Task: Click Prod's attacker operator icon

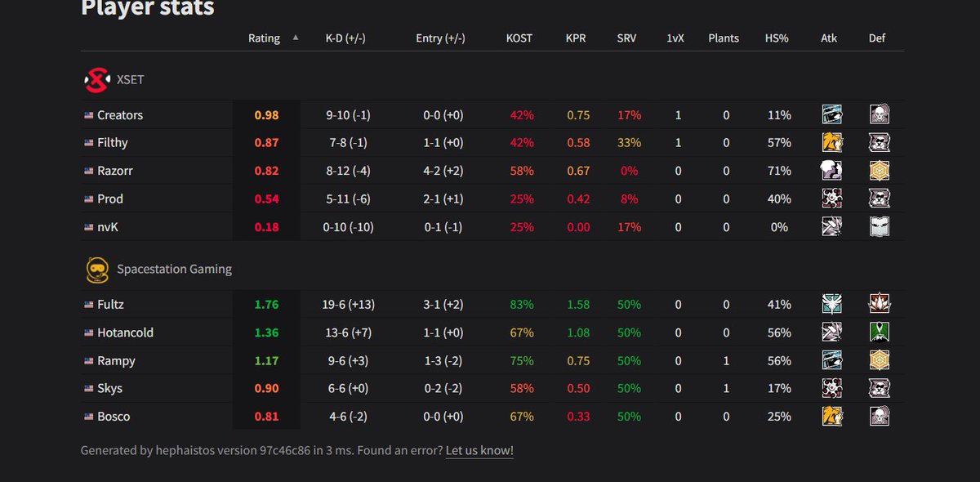Action: click(831, 199)
